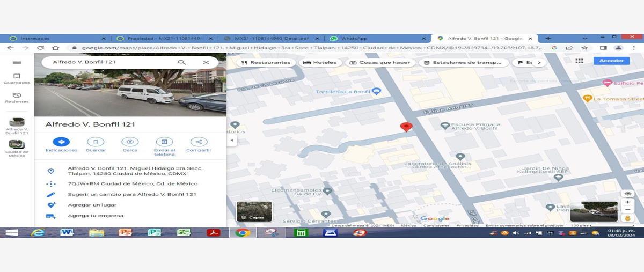Click the red location pin on map
Image resolution: width=644 pixels, height=272 pixels.
[x=407, y=127]
